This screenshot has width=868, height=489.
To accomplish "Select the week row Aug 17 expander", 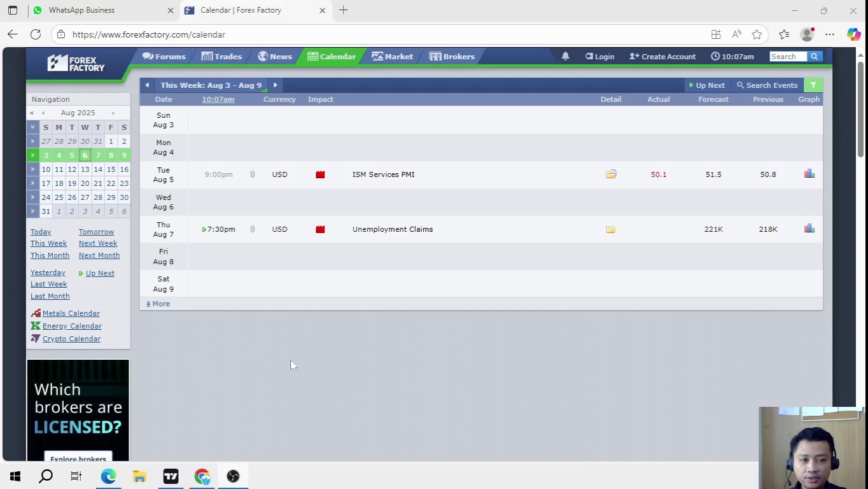I will [32, 183].
